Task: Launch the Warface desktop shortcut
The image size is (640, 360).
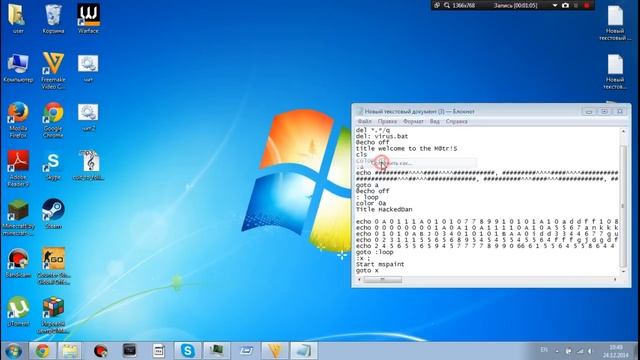Action: (x=88, y=19)
